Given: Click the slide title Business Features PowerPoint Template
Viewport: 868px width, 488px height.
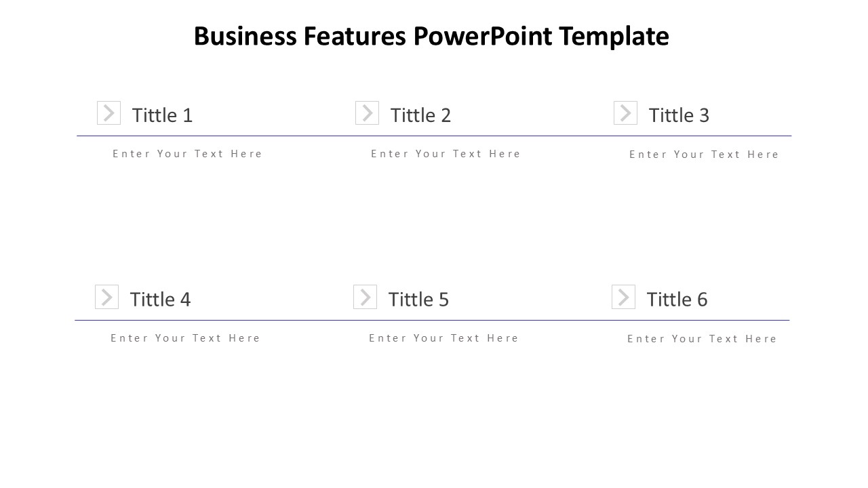Looking at the screenshot, I should pos(431,36).
